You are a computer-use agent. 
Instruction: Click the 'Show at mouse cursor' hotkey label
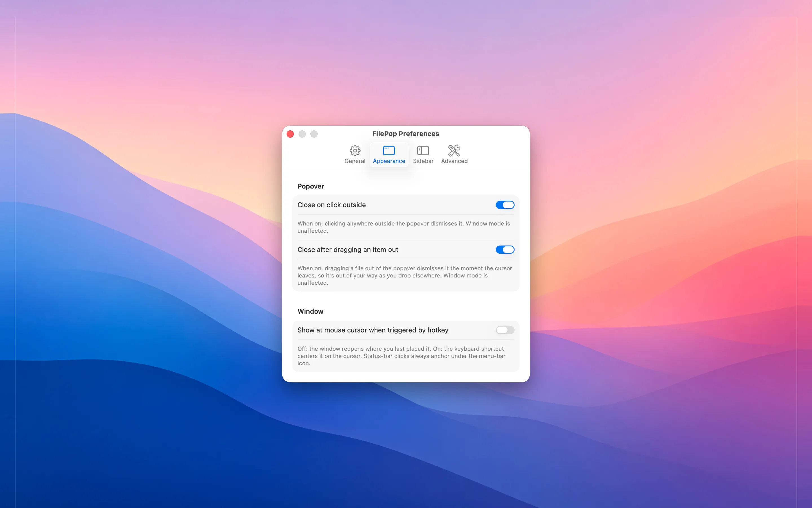[x=373, y=330]
